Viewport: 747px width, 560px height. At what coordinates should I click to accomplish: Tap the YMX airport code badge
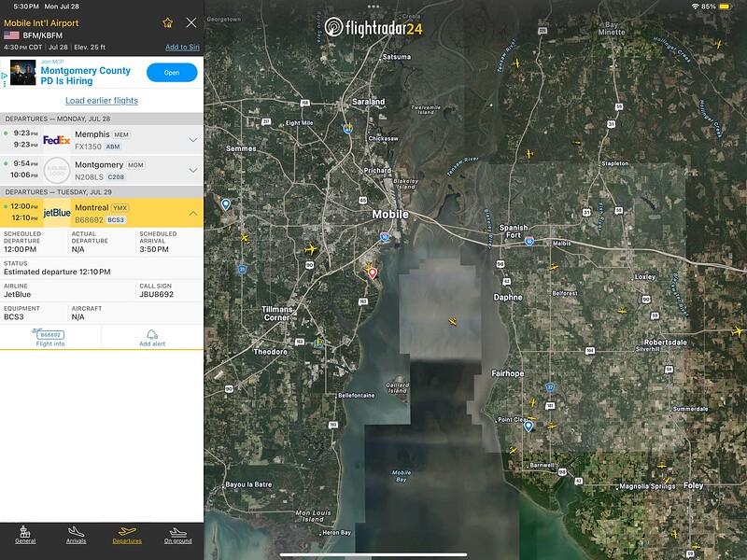(x=120, y=207)
